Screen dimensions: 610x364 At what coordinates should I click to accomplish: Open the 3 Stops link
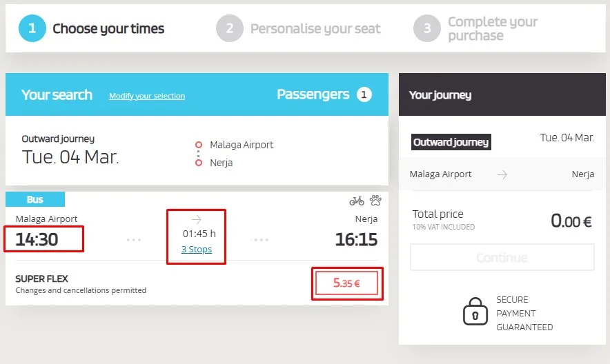[x=197, y=250]
